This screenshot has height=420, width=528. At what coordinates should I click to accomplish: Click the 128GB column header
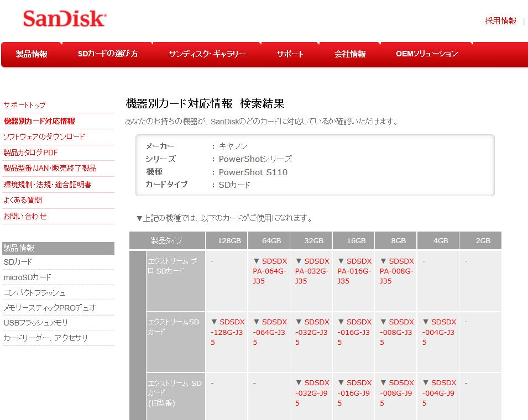[227, 240]
